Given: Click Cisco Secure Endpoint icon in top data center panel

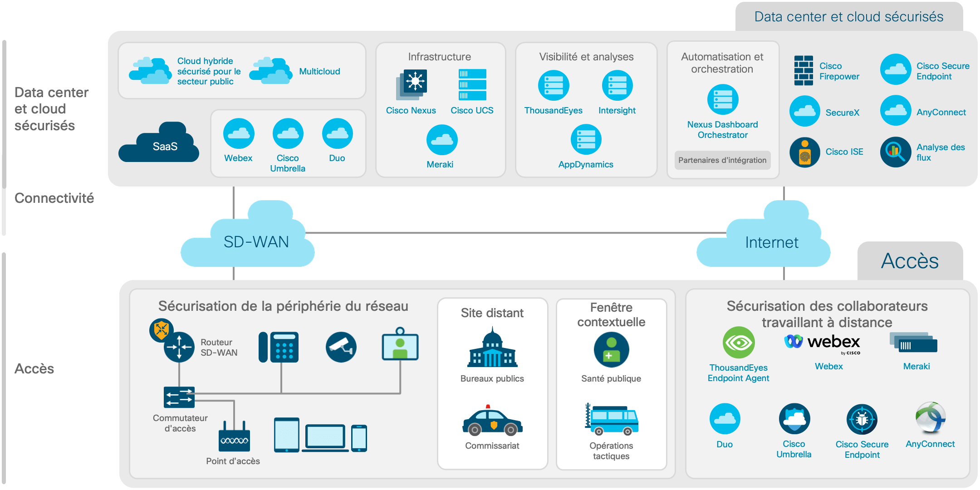Looking at the screenshot, I should pos(896,69).
